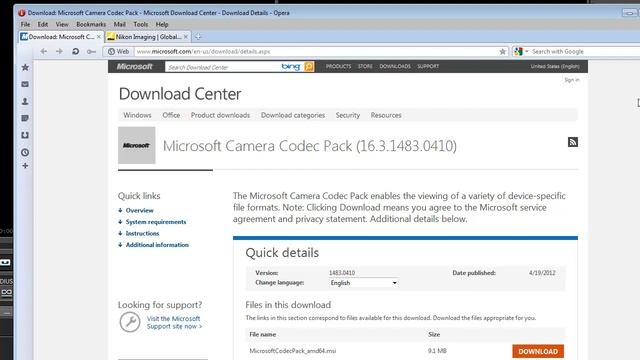The image size is (640, 360).
Task: Close the Nikon Imaging tab
Action: (186, 37)
